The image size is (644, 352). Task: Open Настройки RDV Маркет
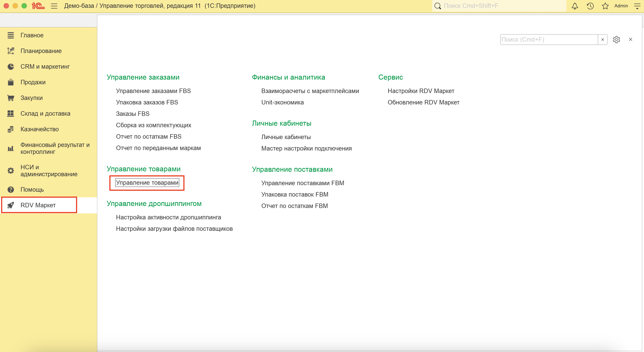[421, 91]
